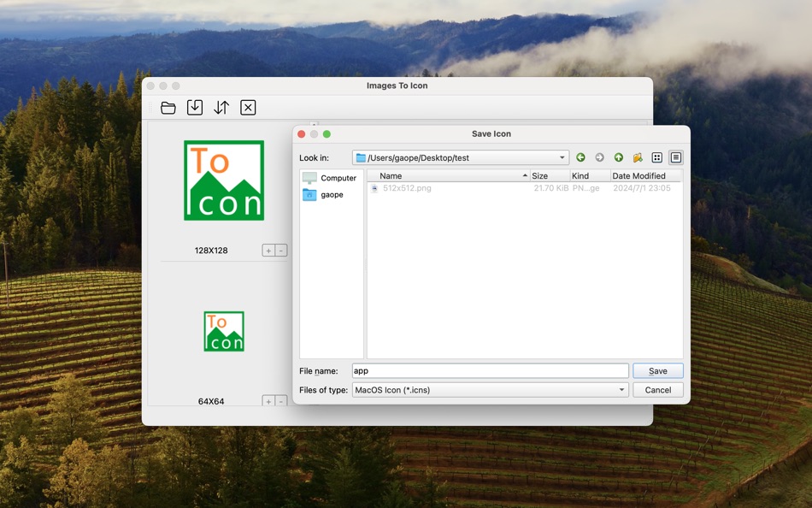This screenshot has width=812, height=508.
Task: Click the Cancel button
Action: 657,389
